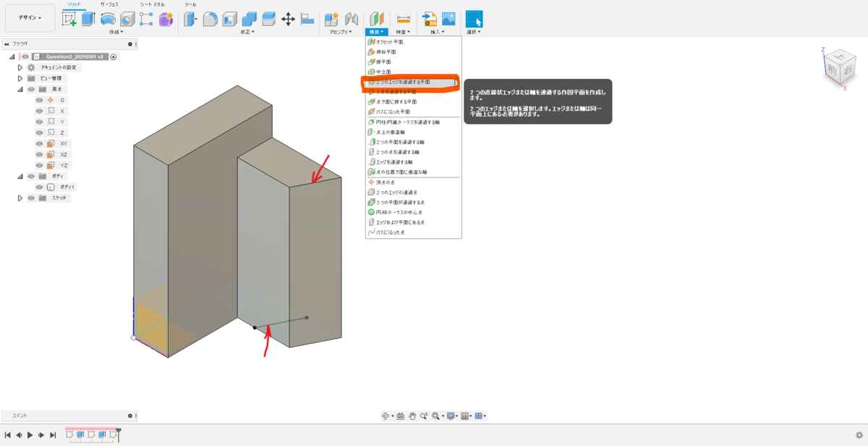Open the 作成 dropdown menu

point(116,32)
